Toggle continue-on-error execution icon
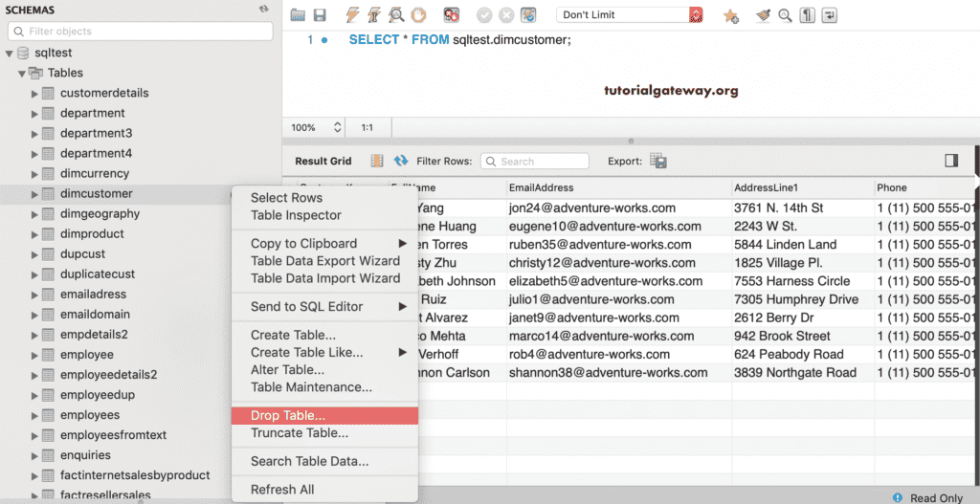The image size is (980, 504). tap(452, 15)
